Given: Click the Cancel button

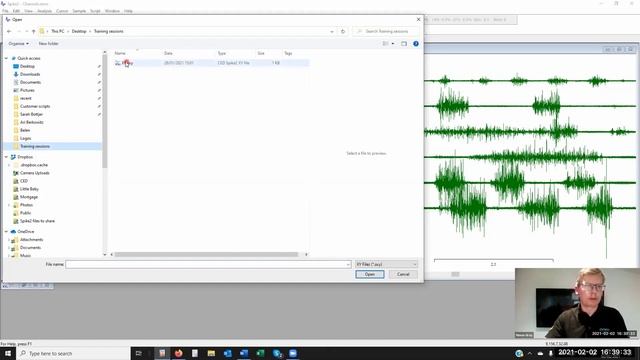Looking at the screenshot, I should pyautogui.click(x=403, y=274).
